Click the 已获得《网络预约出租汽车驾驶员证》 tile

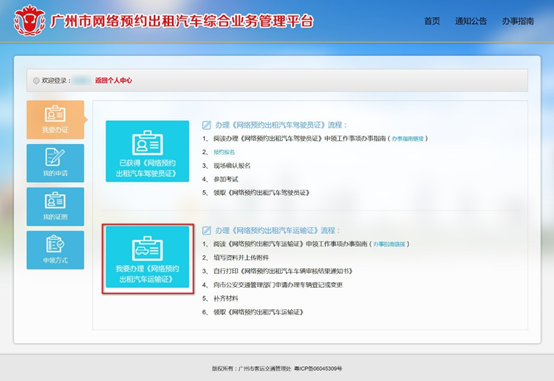147,151
